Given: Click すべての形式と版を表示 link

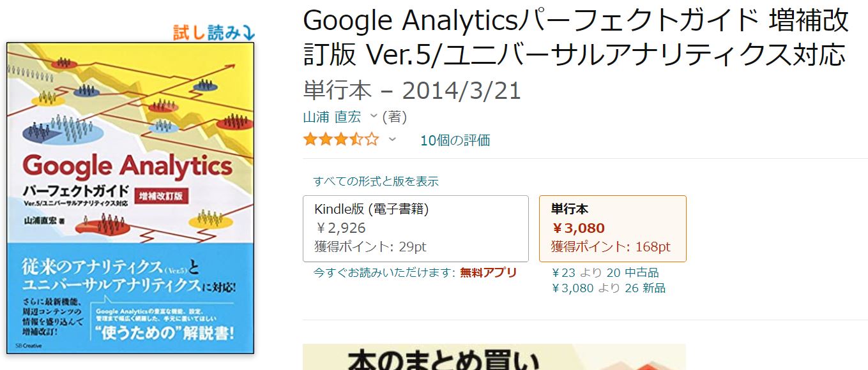Looking at the screenshot, I should click(x=376, y=181).
